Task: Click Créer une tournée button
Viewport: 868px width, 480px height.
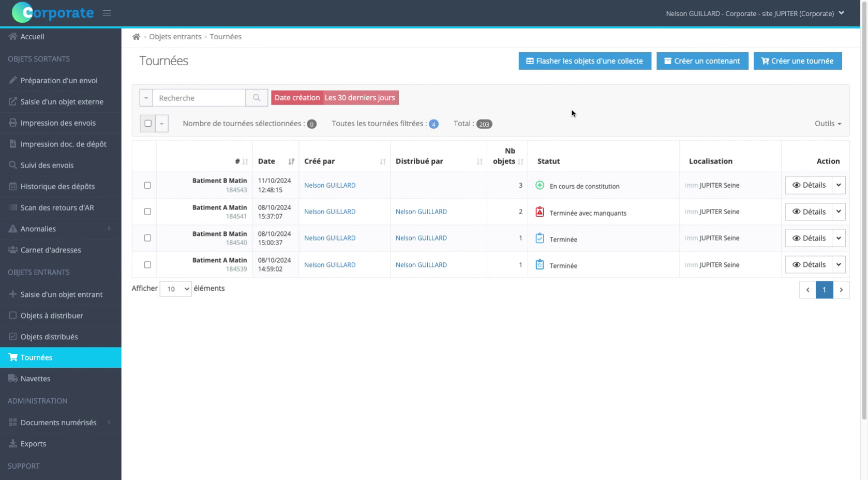Action: 797,61
